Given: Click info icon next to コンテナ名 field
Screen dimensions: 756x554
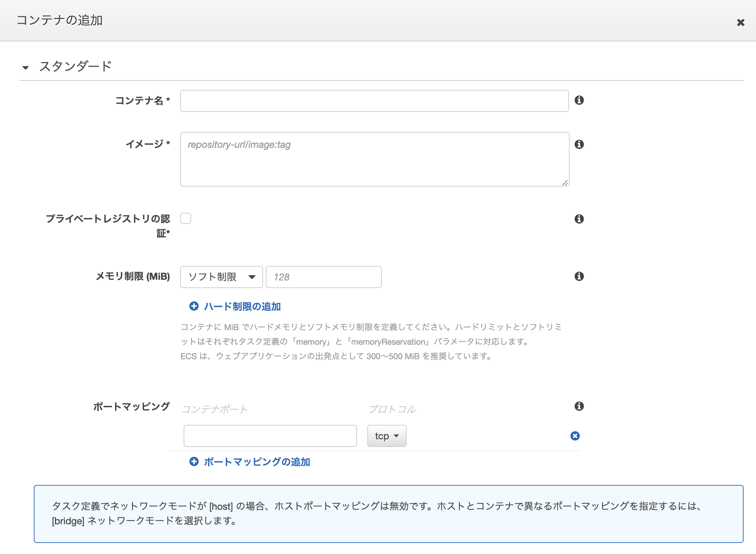Looking at the screenshot, I should click(579, 100).
